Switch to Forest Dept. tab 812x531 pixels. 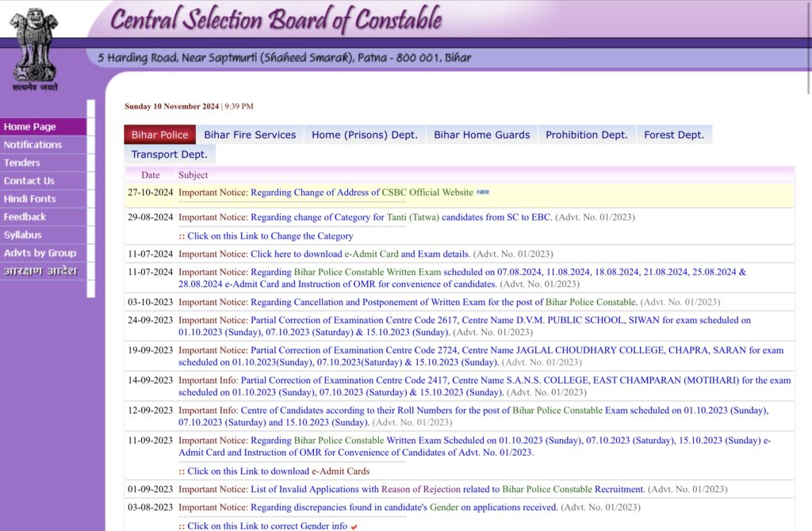[x=674, y=135]
